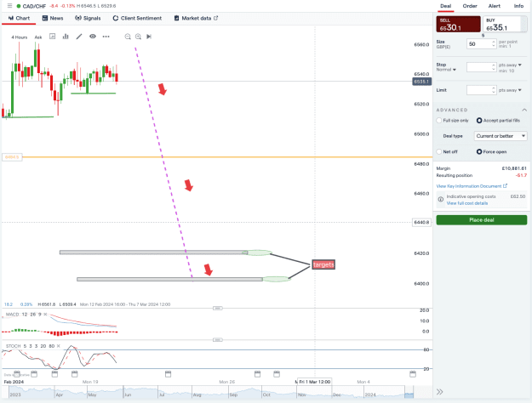Select Net off radio button
This screenshot has width=532, height=403.
click(x=439, y=151)
